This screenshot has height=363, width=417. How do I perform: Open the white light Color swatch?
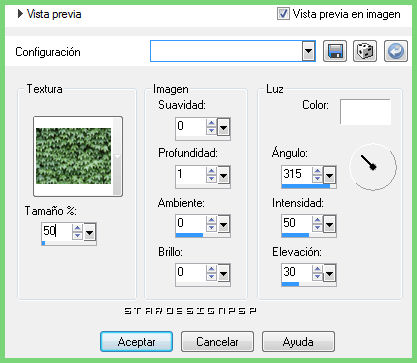[365, 112]
